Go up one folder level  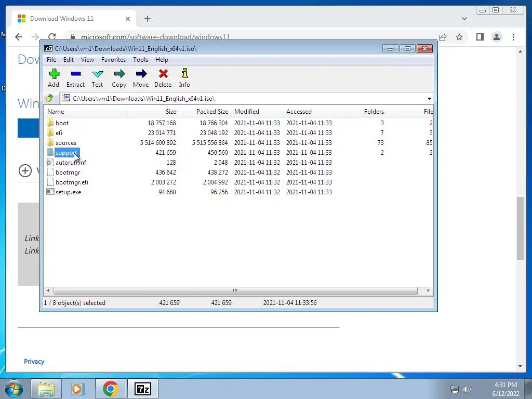pyautogui.click(x=50, y=98)
